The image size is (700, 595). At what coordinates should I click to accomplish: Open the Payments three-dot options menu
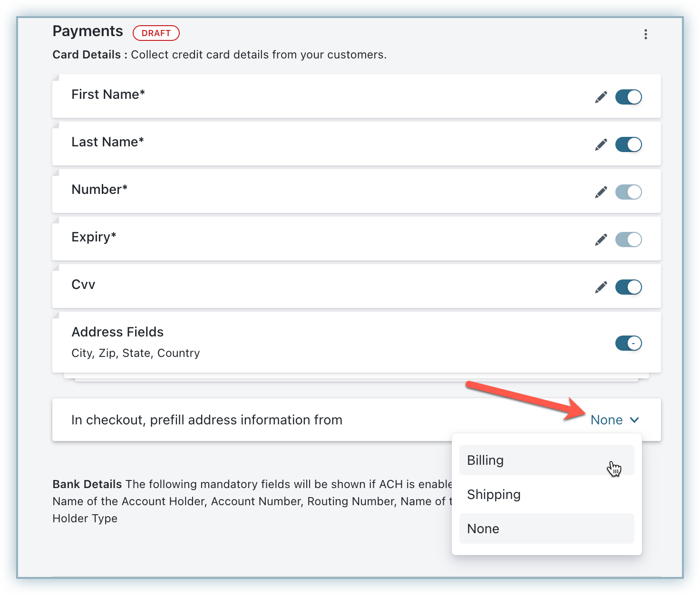(x=645, y=34)
